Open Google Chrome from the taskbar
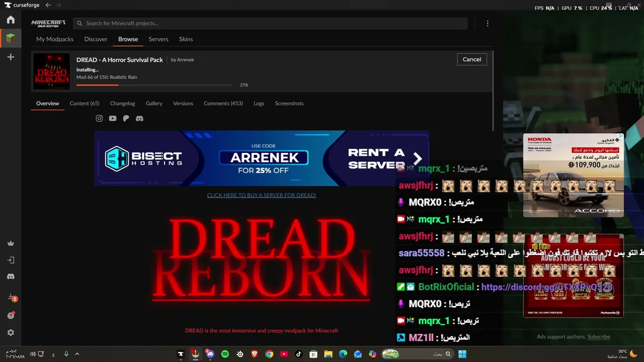Screen dimensions: 644x362 tap(269, 354)
